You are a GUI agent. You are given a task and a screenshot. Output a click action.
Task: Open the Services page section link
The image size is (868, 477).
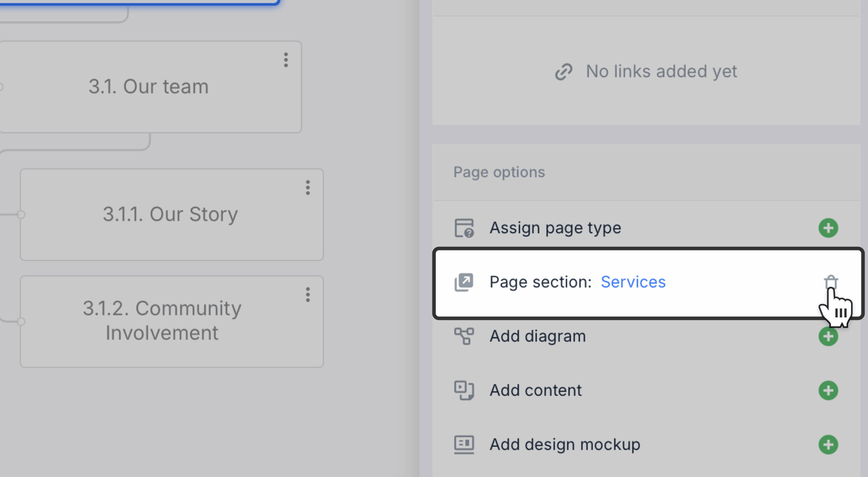tap(633, 282)
